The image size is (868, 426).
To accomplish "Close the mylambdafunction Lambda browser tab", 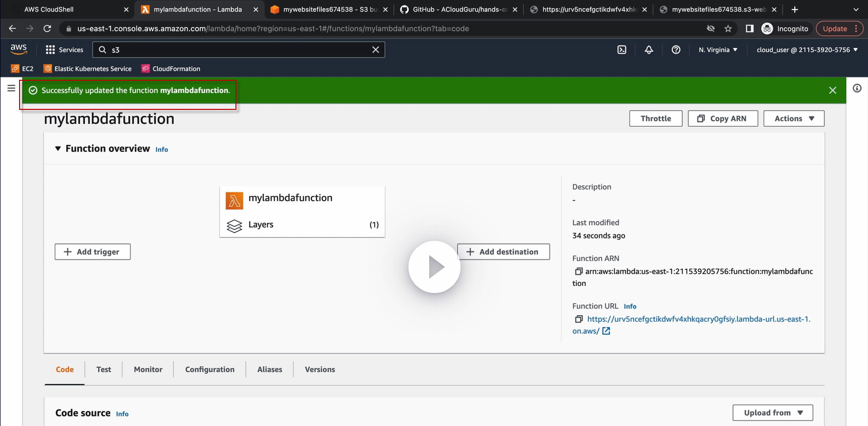I will [x=256, y=10].
